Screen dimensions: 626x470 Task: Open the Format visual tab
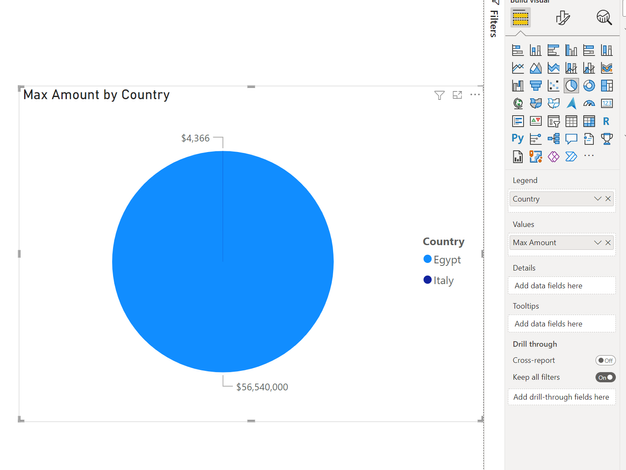(x=563, y=18)
